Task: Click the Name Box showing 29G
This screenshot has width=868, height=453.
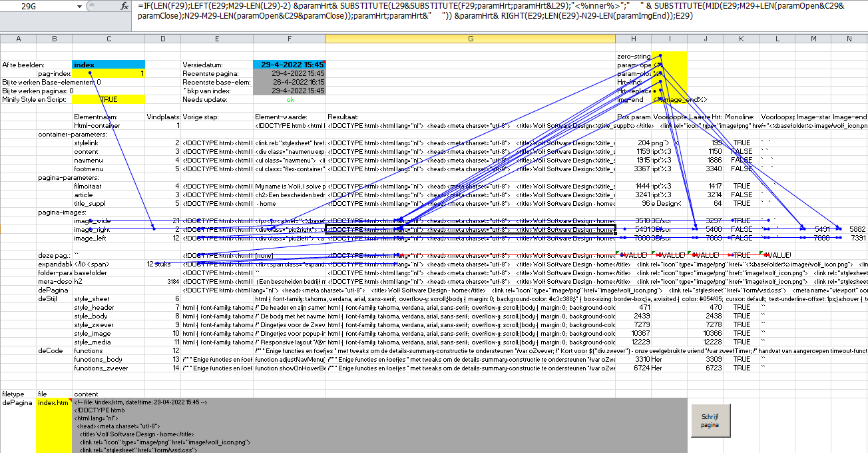Action: click(40, 7)
